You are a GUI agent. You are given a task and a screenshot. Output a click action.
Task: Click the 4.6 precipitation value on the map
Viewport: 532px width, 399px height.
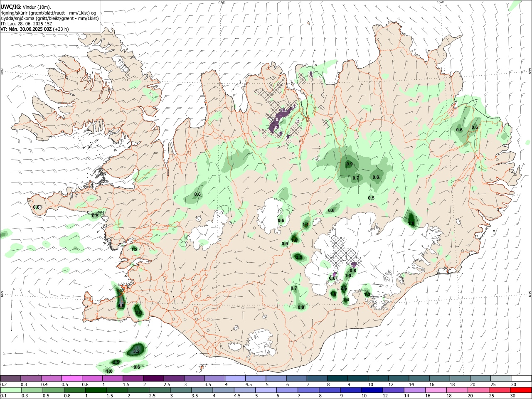coord(121,305)
